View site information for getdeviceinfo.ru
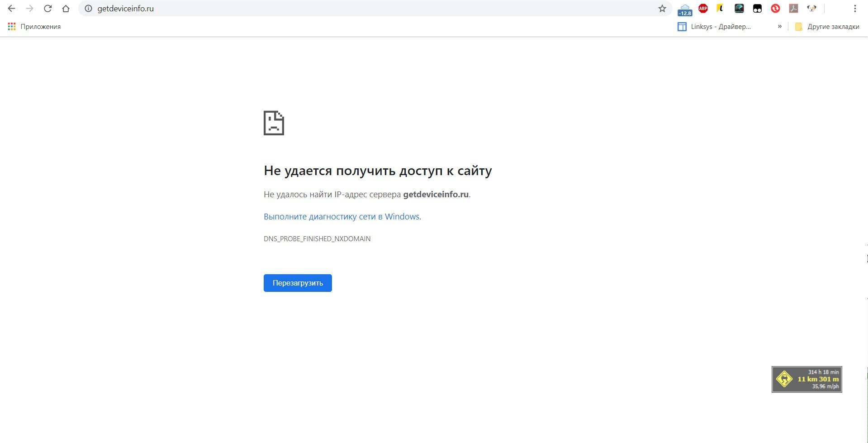 89,9
